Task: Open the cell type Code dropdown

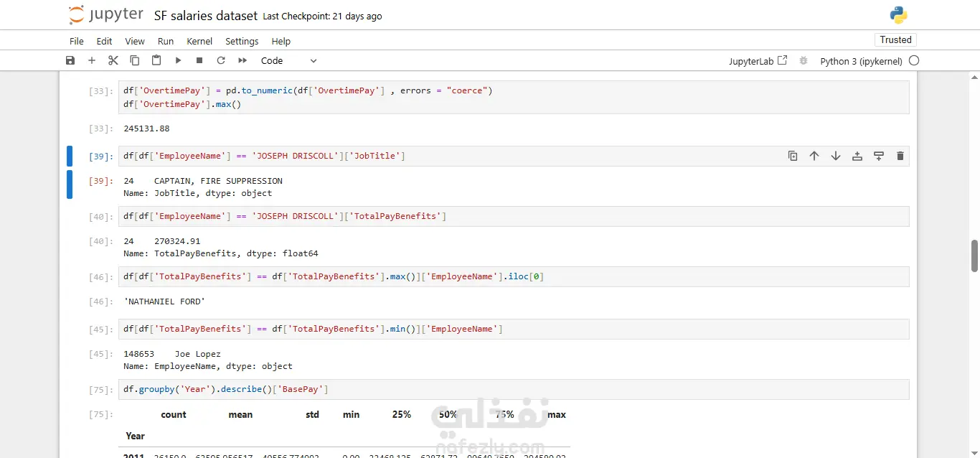Action: [288, 61]
